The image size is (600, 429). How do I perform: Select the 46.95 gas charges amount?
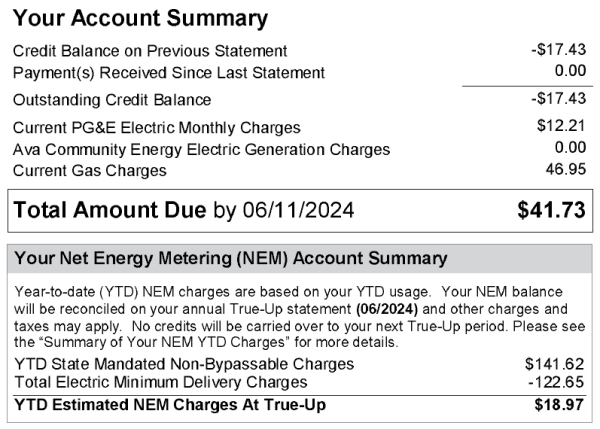tap(564, 169)
